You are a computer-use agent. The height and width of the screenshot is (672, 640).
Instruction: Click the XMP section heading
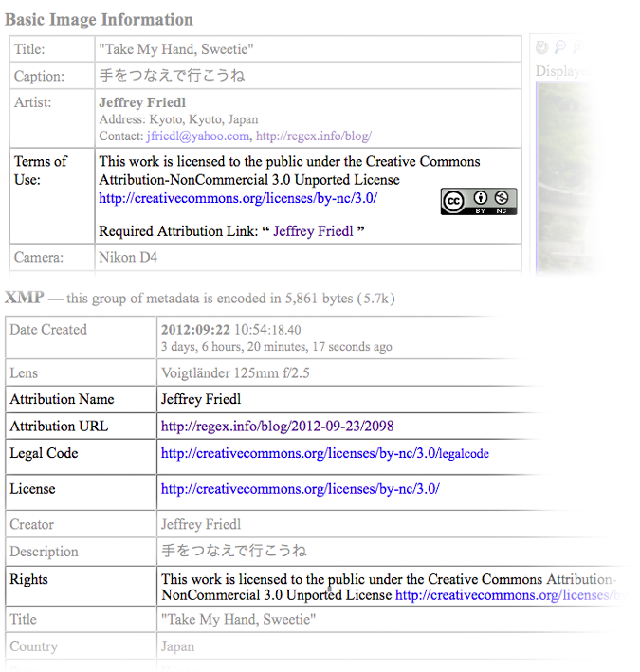(x=24, y=298)
